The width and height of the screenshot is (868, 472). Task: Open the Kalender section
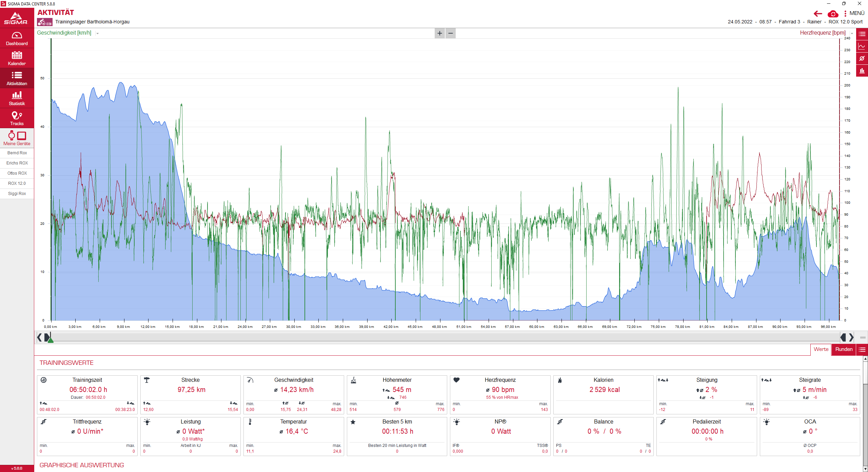click(17, 58)
